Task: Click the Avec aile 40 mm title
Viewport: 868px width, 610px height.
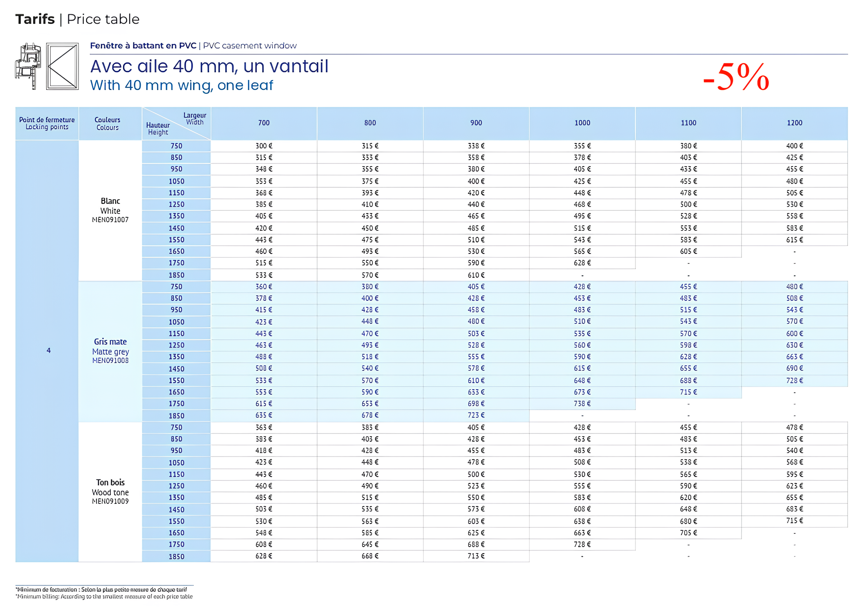Action: tap(210, 66)
